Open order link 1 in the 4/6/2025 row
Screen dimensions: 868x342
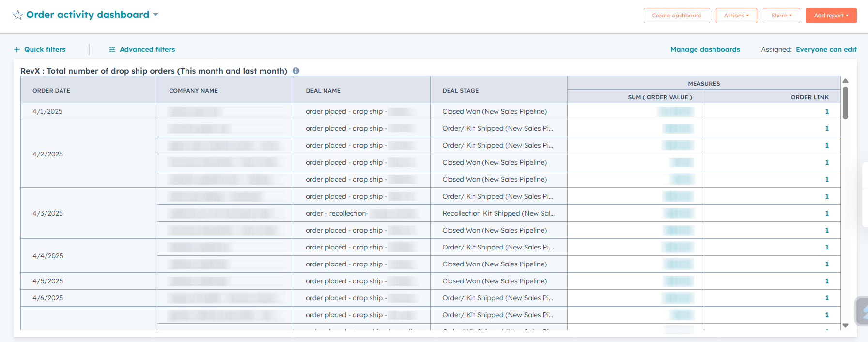827,298
